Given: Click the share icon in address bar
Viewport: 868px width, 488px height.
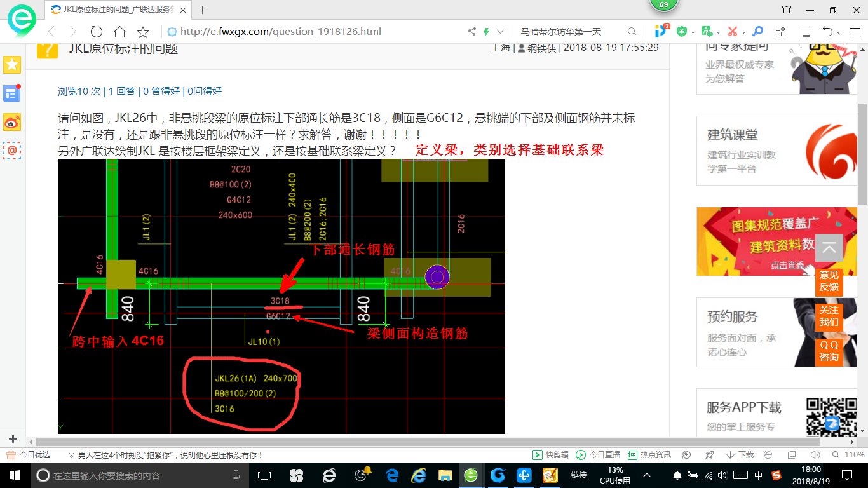Looking at the screenshot, I should coord(471,31).
